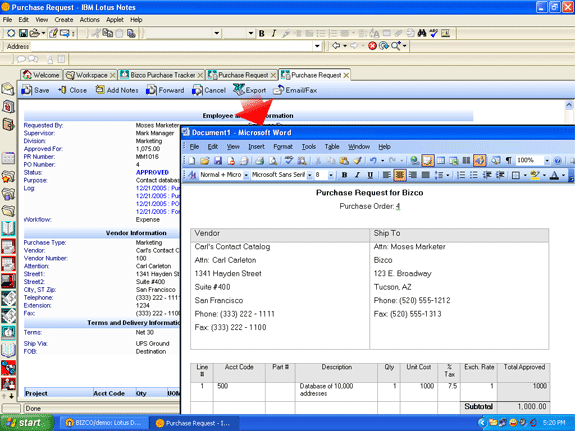This screenshot has height=431, width=575.
Task: Open the Format menu in Word
Action: (283, 147)
